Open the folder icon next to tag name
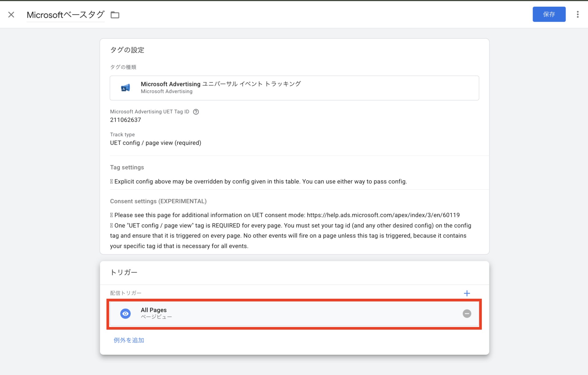Viewport: 588px width, 375px height. [115, 15]
